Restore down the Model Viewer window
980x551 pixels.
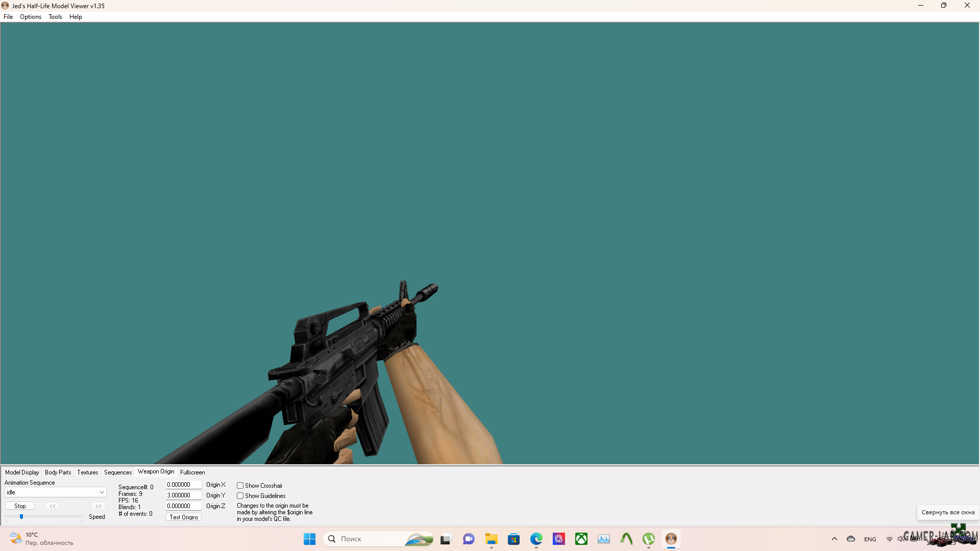point(944,6)
